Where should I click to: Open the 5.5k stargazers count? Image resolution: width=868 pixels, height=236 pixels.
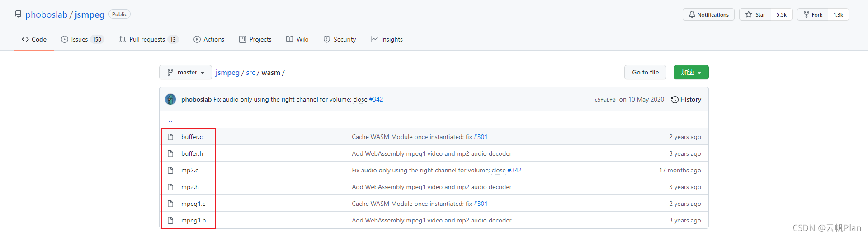click(782, 14)
